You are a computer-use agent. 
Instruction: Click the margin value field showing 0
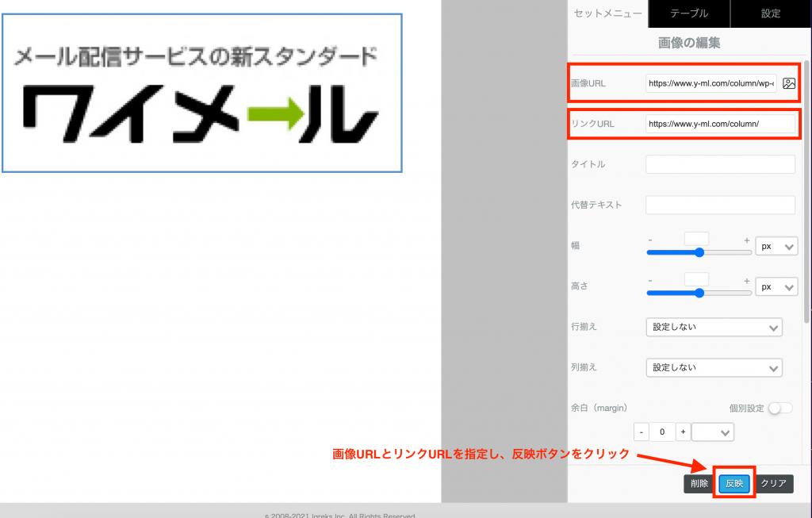[662, 432]
